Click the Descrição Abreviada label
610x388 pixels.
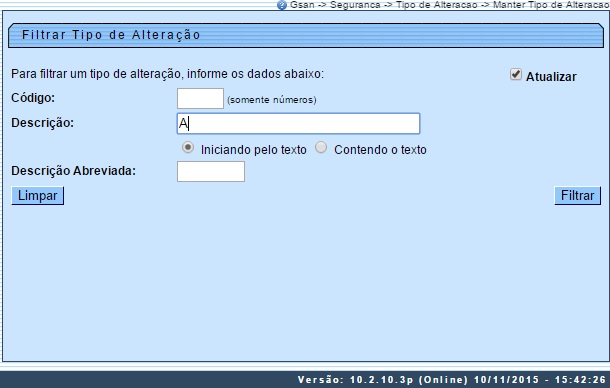[x=74, y=171]
